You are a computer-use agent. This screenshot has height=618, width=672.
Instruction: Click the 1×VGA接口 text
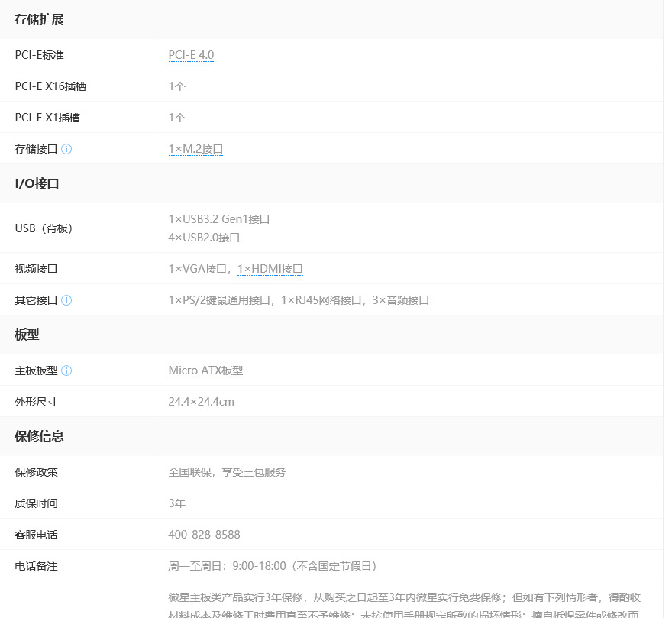(x=199, y=269)
